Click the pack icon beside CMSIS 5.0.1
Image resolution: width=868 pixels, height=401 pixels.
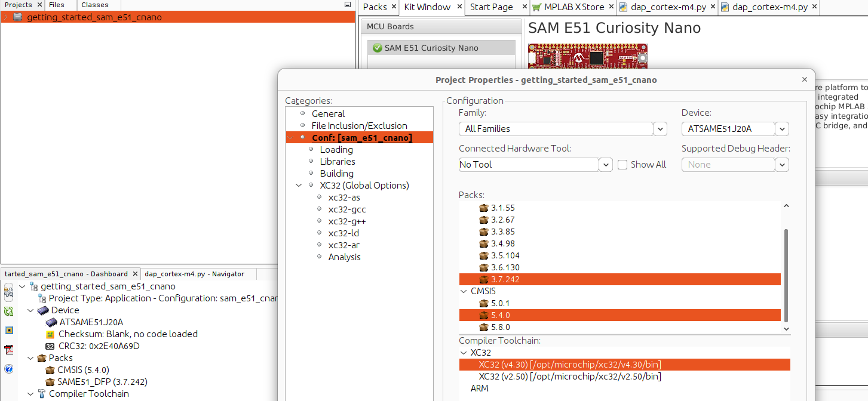[x=484, y=303]
